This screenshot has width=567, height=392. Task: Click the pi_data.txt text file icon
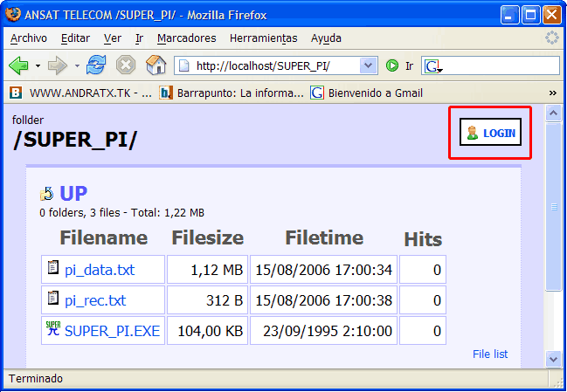pyautogui.click(x=53, y=269)
